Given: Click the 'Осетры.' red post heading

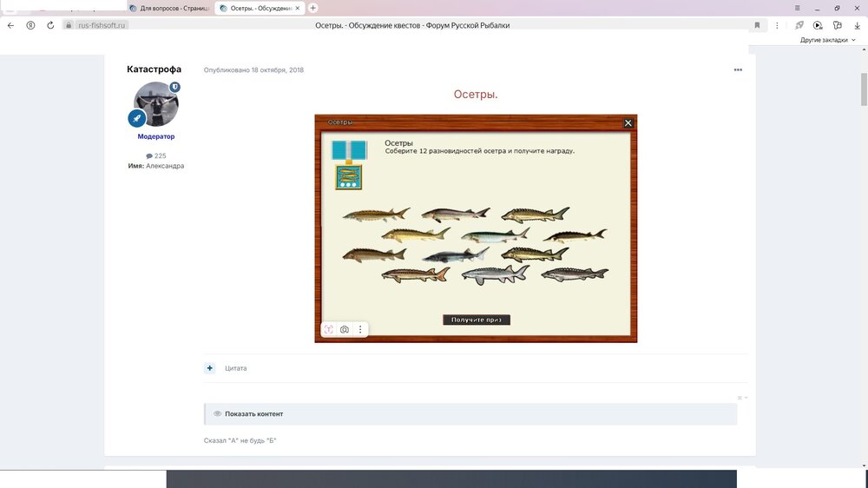Looking at the screenshot, I should pyautogui.click(x=476, y=94).
